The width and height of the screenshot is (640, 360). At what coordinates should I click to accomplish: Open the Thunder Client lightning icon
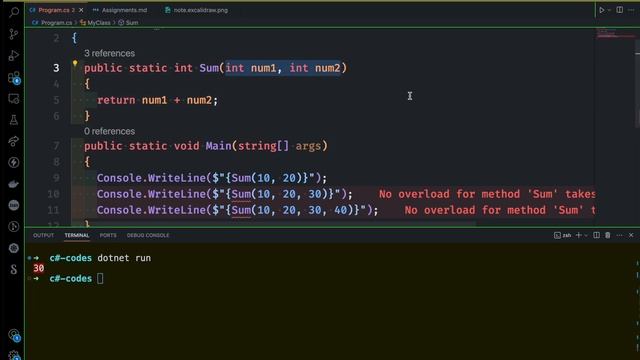coord(14,162)
